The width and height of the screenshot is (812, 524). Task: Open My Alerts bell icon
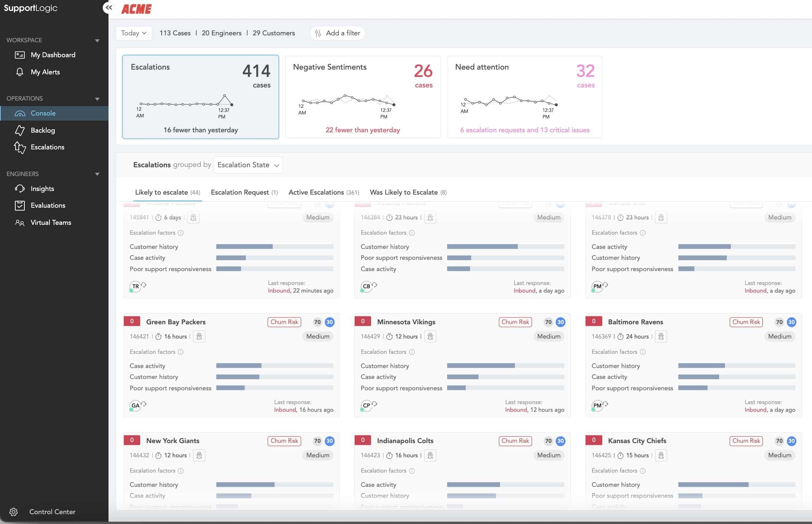[20, 72]
